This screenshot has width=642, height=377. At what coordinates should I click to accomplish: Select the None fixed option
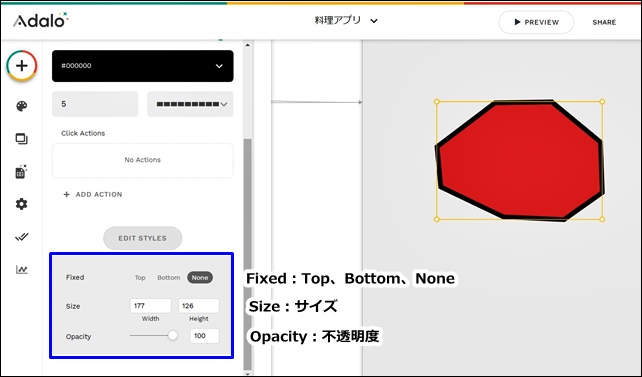[200, 278]
